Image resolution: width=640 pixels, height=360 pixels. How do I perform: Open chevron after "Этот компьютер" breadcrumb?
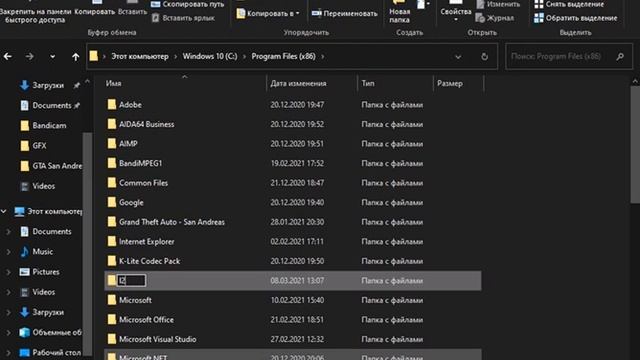[176, 56]
